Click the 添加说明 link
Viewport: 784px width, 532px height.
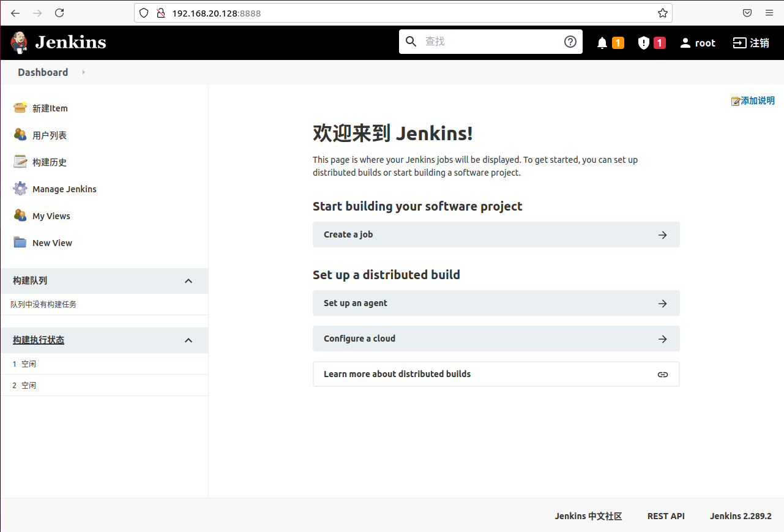[758, 101]
